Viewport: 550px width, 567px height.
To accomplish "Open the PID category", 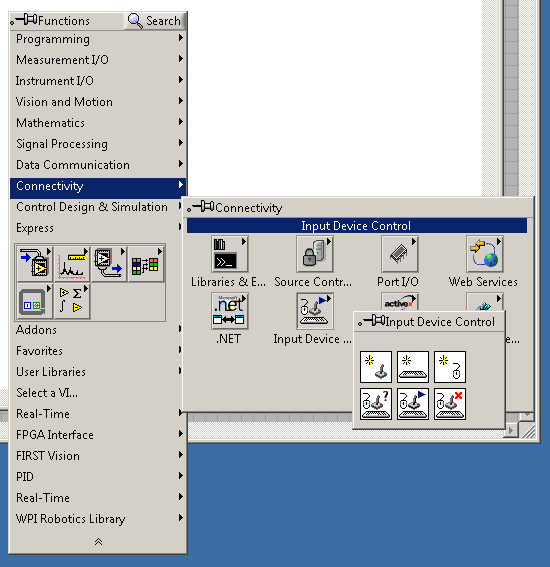I will click(98, 477).
